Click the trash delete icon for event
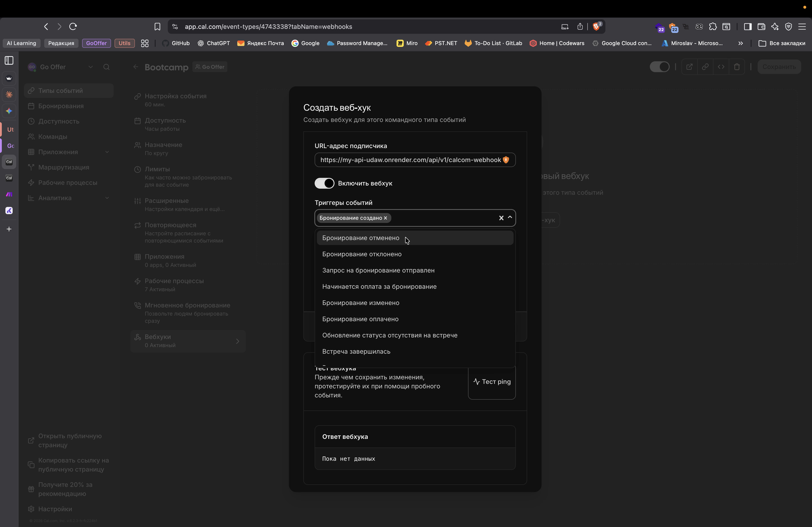The image size is (812, 527). [737, 67]
